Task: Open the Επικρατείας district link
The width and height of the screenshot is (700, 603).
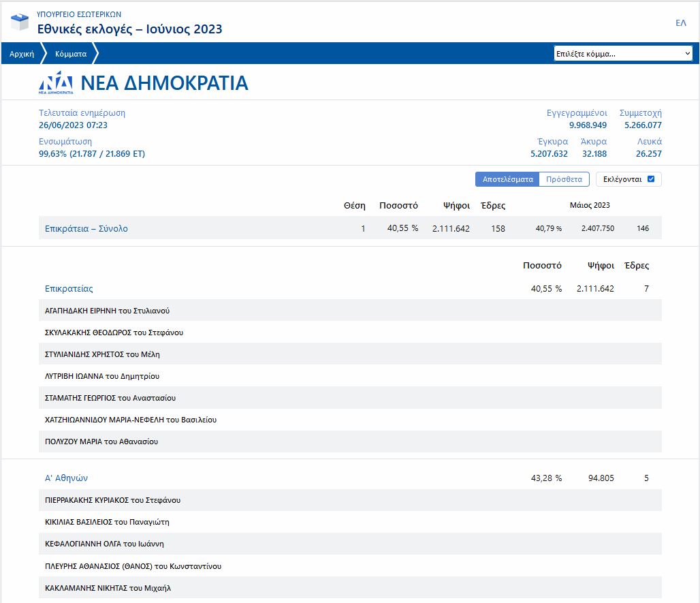Action: click(69, 289)
